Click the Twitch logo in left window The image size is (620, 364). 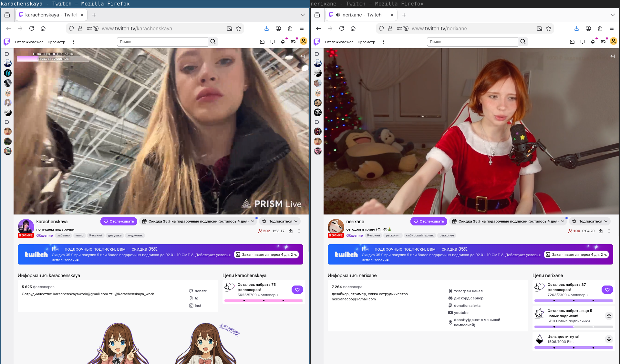(x=7, y=42)
